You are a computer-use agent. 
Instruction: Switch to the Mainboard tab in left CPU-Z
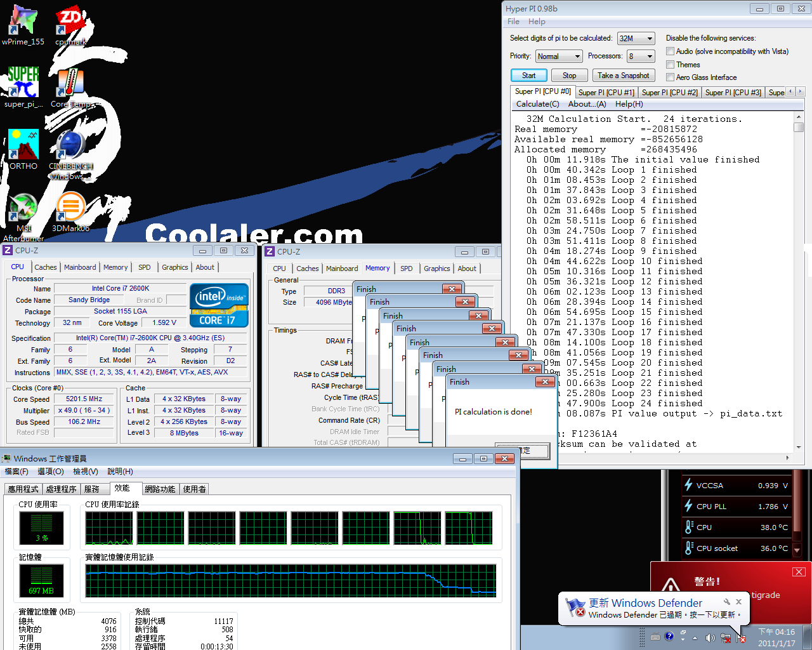[x=80, y=267]
